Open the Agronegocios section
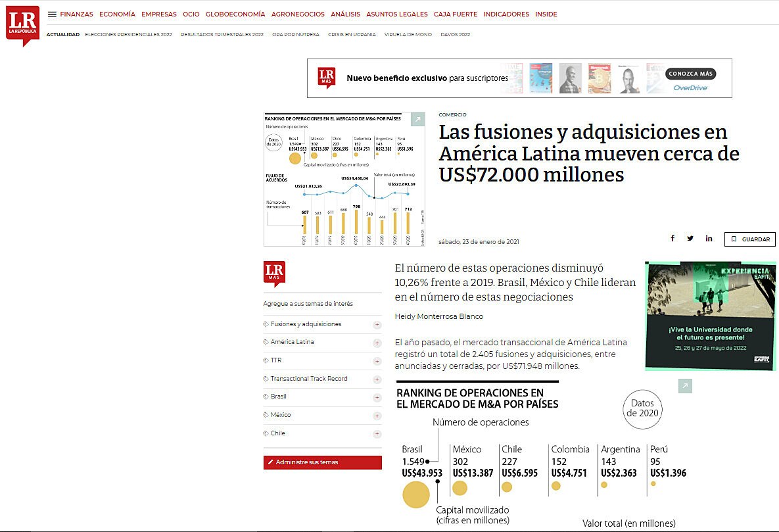The height and width of the screenshot is (532, 779). pos(298,14)
